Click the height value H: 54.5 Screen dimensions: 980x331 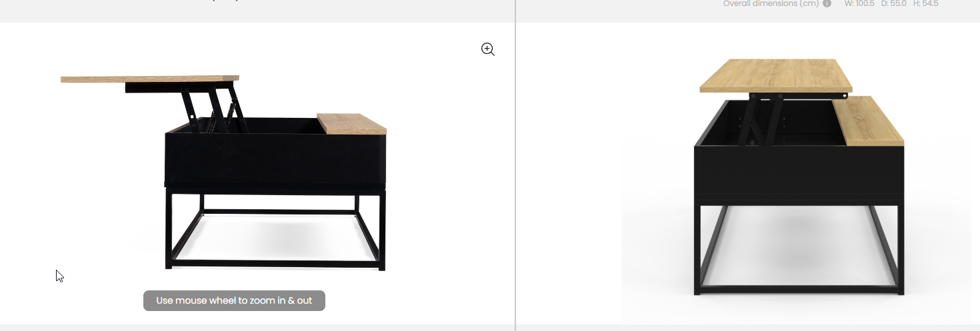pos(925,3)
